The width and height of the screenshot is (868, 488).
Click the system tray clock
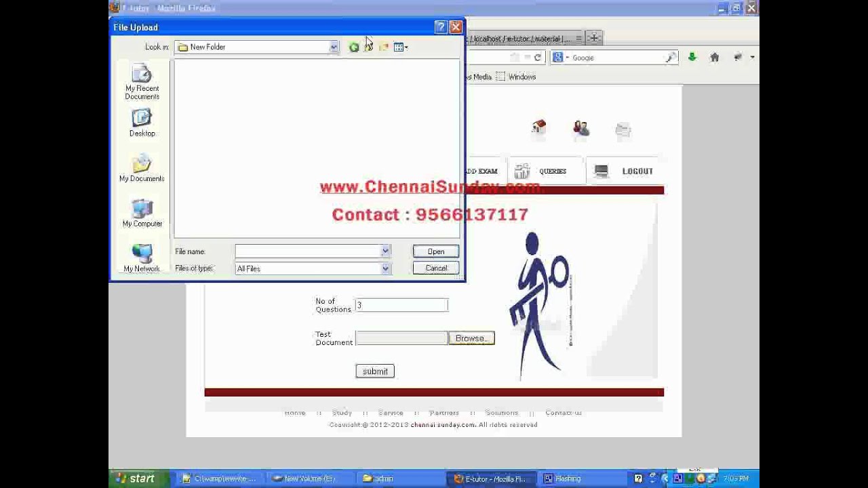(x=736, y=479)
